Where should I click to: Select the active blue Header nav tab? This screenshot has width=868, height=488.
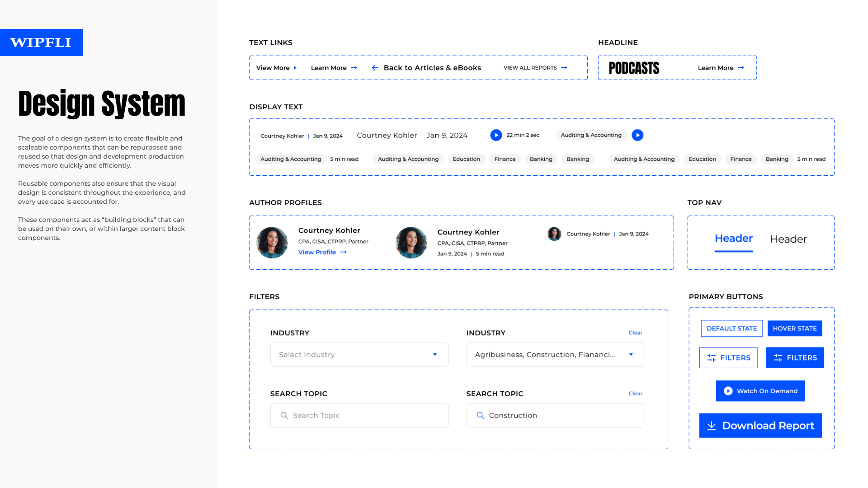(x=733, y=239)
